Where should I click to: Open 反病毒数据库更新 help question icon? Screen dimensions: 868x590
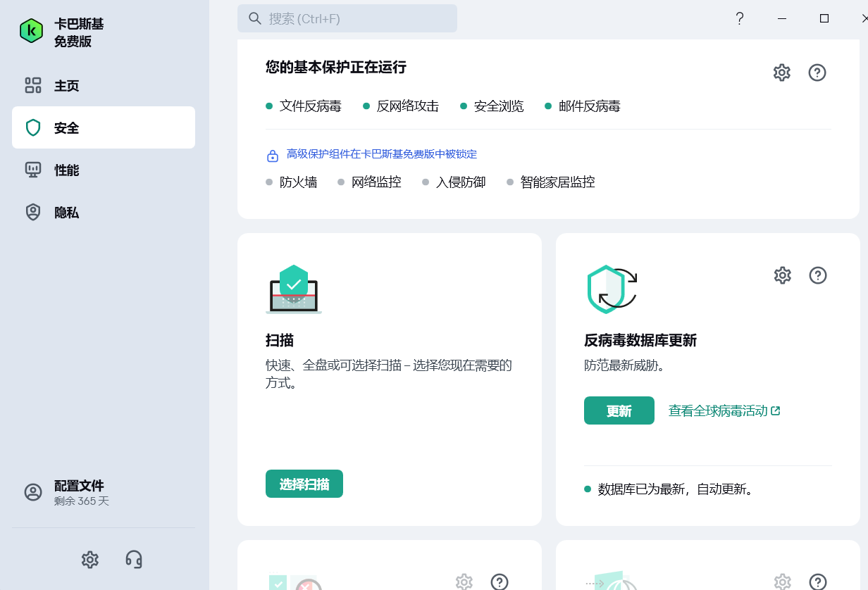[818, 275]
